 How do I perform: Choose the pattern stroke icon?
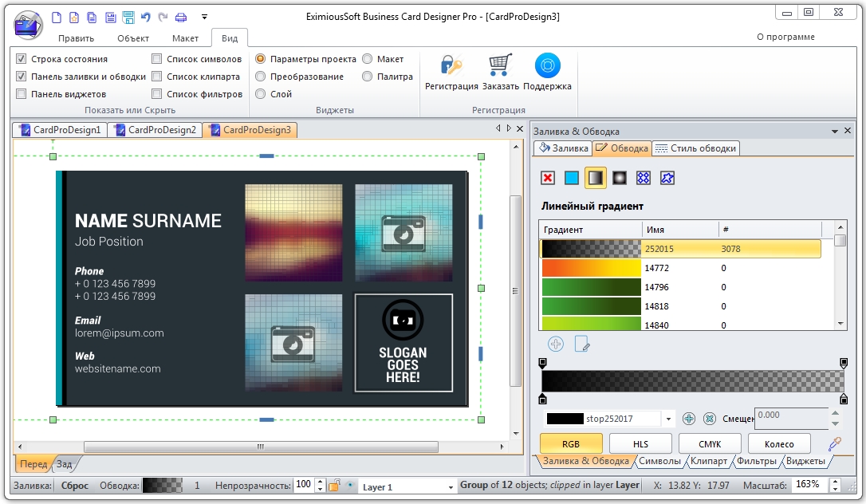(x=644, y=178)
